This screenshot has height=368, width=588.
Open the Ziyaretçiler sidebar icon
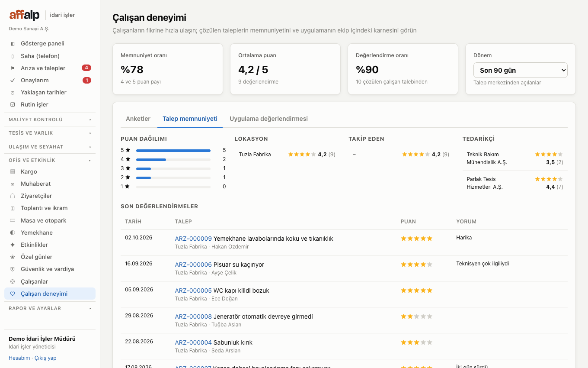12,196
